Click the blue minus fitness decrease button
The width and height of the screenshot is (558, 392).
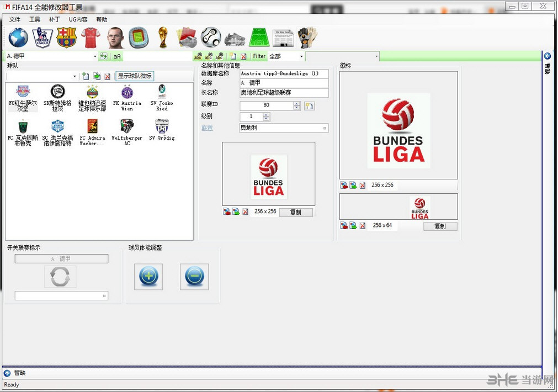tap(194, 277)
